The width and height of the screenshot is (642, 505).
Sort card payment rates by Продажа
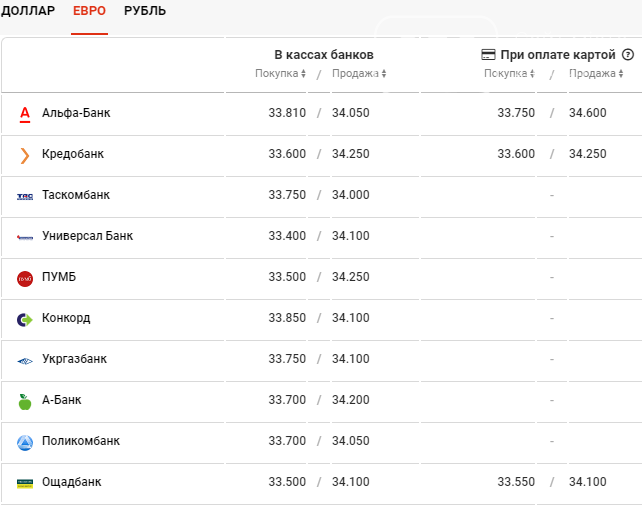click(596, 73)
